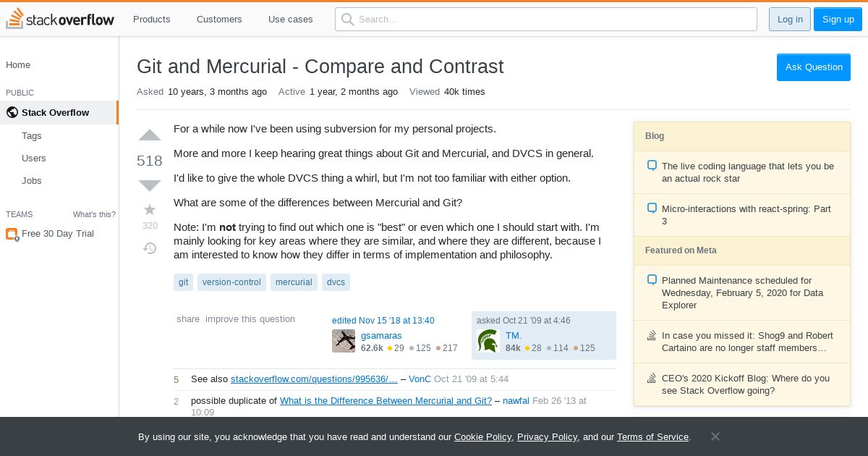Click the search magnifier icon
868x456 pixels.
click(x=348, y=20)
